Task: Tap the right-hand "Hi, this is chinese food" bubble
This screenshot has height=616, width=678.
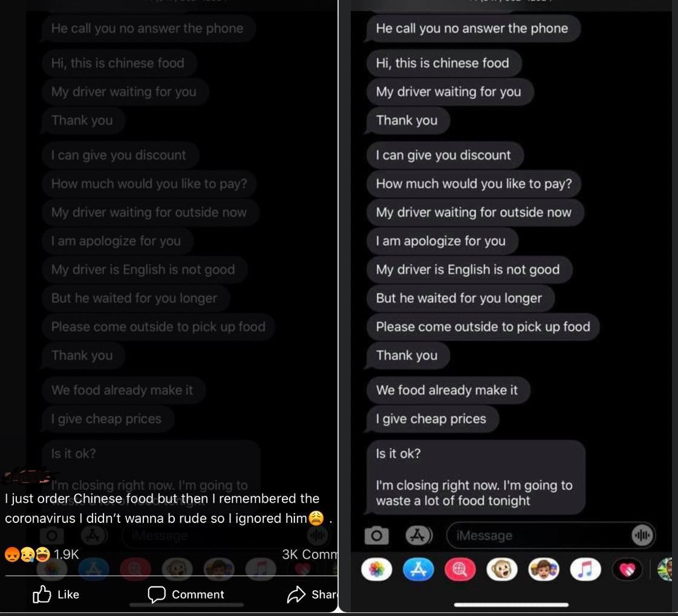Action: coord(444,63)
